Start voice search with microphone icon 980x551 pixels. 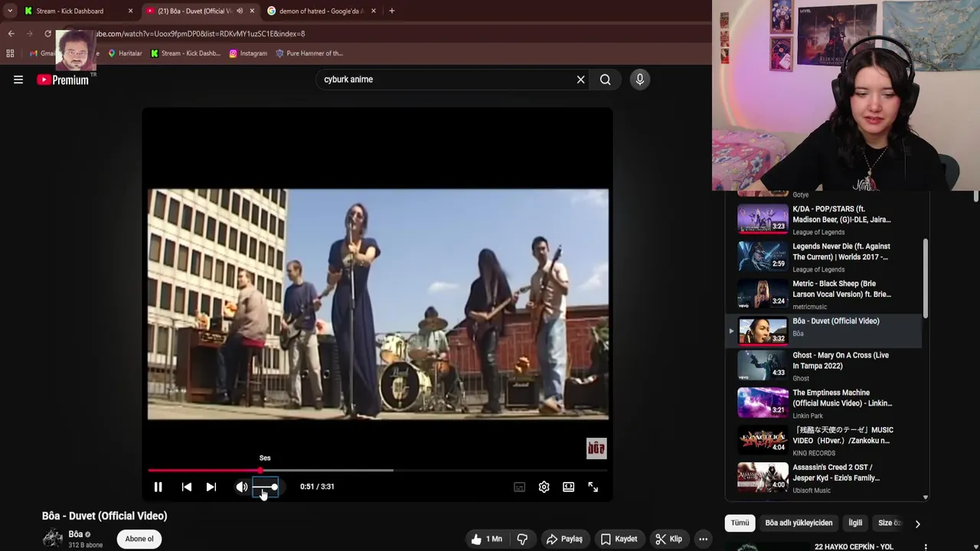click(640, 80)
